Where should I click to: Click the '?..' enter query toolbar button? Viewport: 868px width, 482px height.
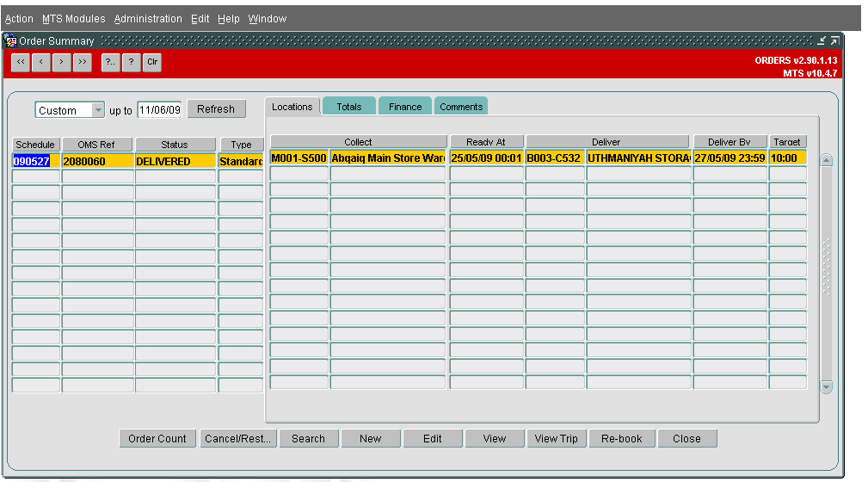111,62
